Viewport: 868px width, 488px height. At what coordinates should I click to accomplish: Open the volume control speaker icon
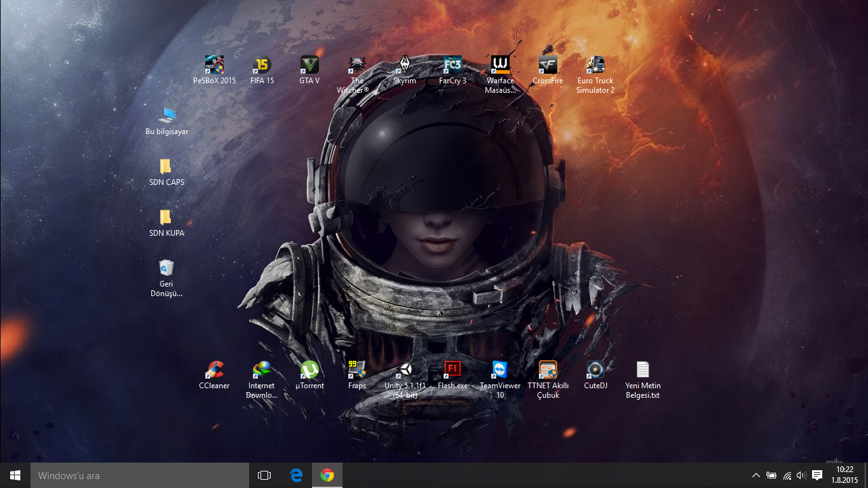801,475
